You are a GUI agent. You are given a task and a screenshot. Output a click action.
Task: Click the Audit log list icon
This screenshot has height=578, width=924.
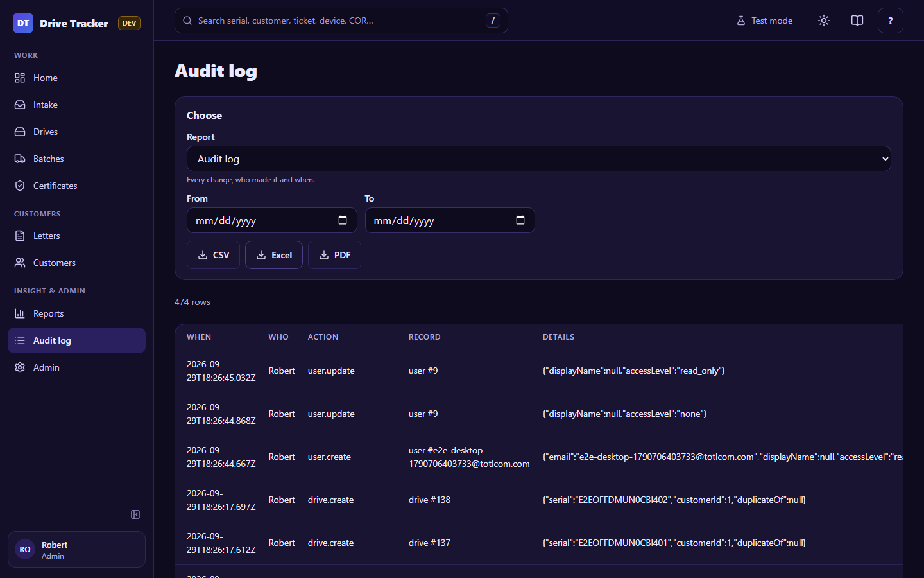pyautogui.click(x=20, y=340)
